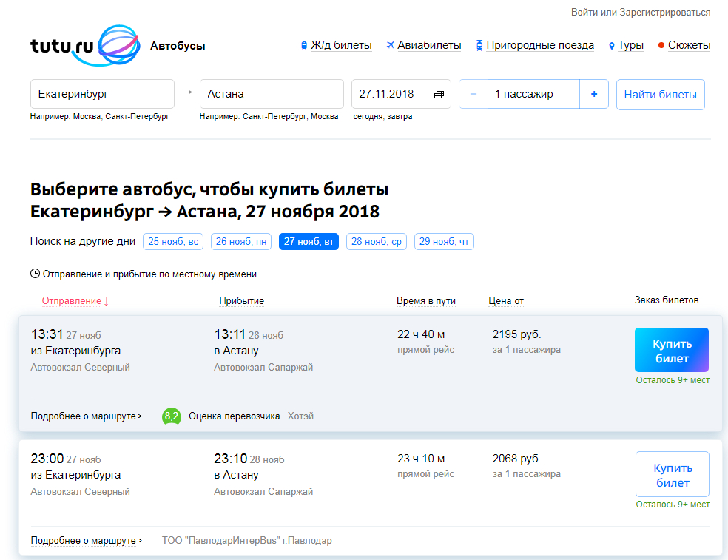Expand Подробнее о маршруте for 13:31 bus
Viewport: 728px width, 560px height.
click(86, 416)
